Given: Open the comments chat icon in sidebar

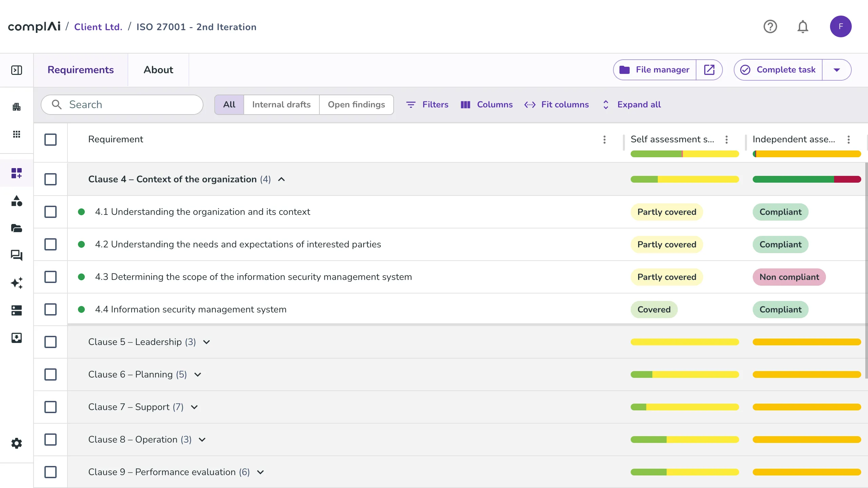Looking at the screenshot, I should point(17,255).
